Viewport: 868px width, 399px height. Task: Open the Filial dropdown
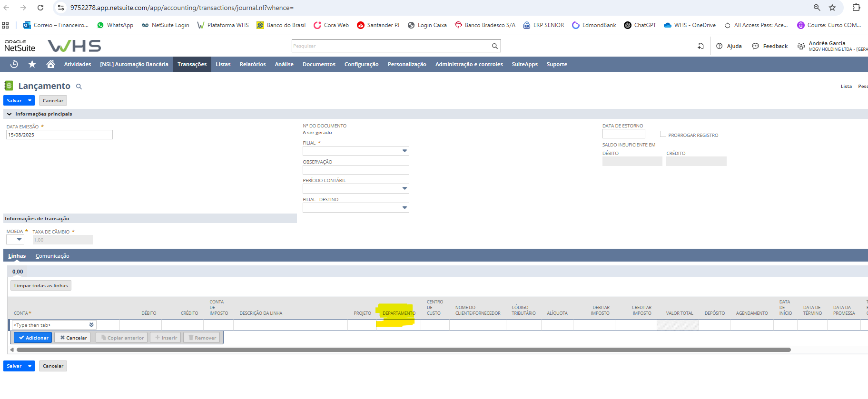point(356,151)
